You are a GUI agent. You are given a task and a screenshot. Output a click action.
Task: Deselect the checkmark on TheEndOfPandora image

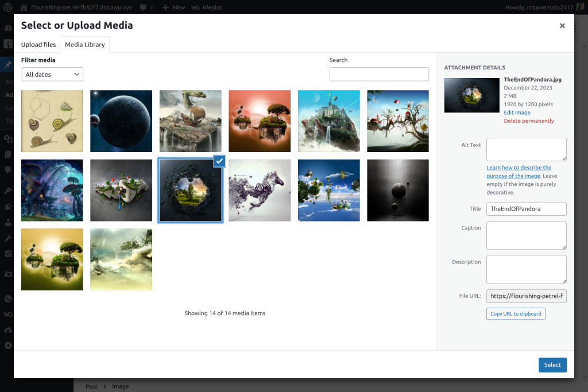(219, 161)
